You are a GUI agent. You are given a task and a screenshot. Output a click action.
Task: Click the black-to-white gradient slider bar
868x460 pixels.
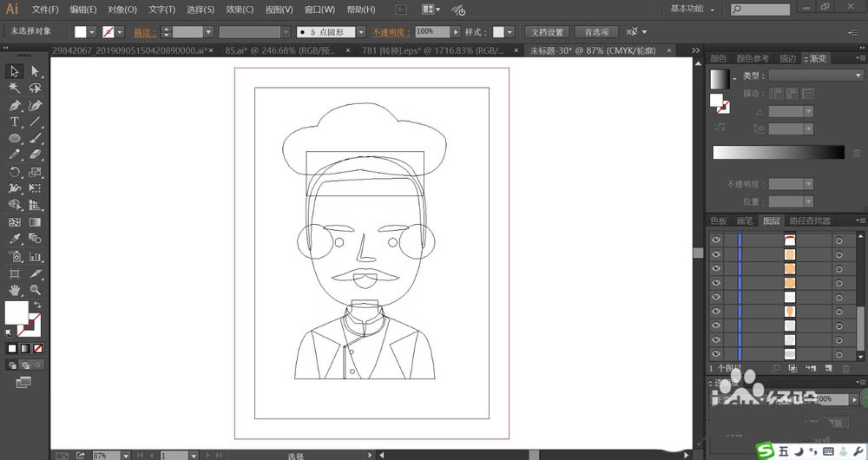tap(779, 152)
